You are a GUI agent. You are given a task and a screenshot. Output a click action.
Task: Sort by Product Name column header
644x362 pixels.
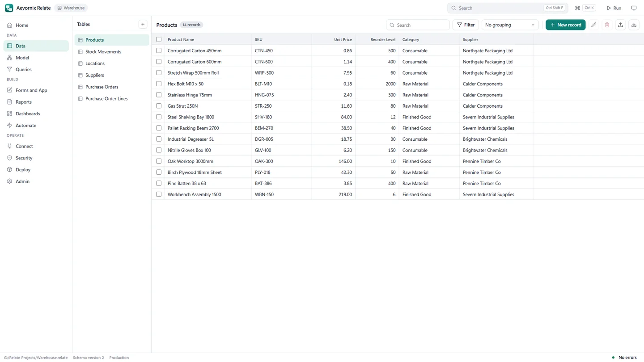click(208, 39)
